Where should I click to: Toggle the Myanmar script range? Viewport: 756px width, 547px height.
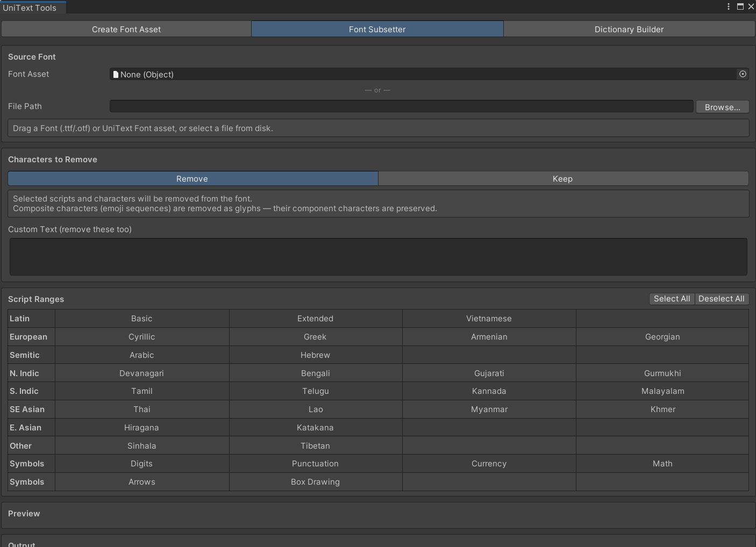coord(489,409)
